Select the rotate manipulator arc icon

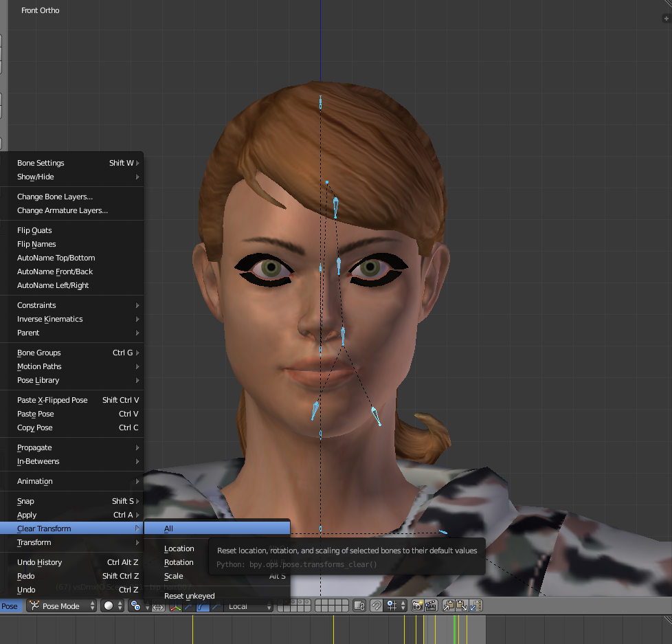click(x=203, y=606)
